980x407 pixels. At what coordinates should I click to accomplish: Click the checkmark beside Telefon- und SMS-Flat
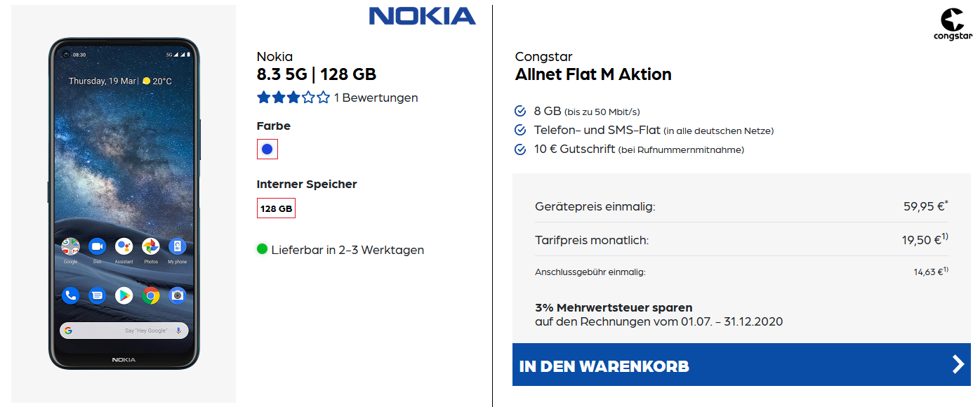[x=520, y=130]
